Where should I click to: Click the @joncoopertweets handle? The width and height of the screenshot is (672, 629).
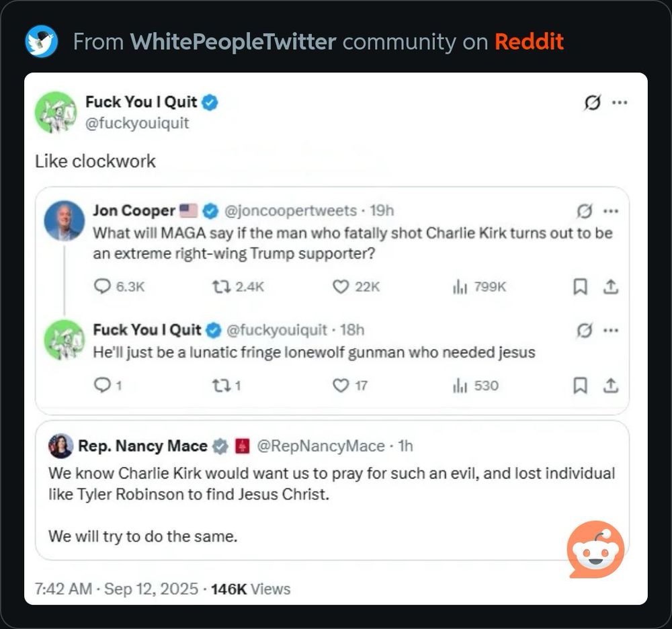(290, 211)
